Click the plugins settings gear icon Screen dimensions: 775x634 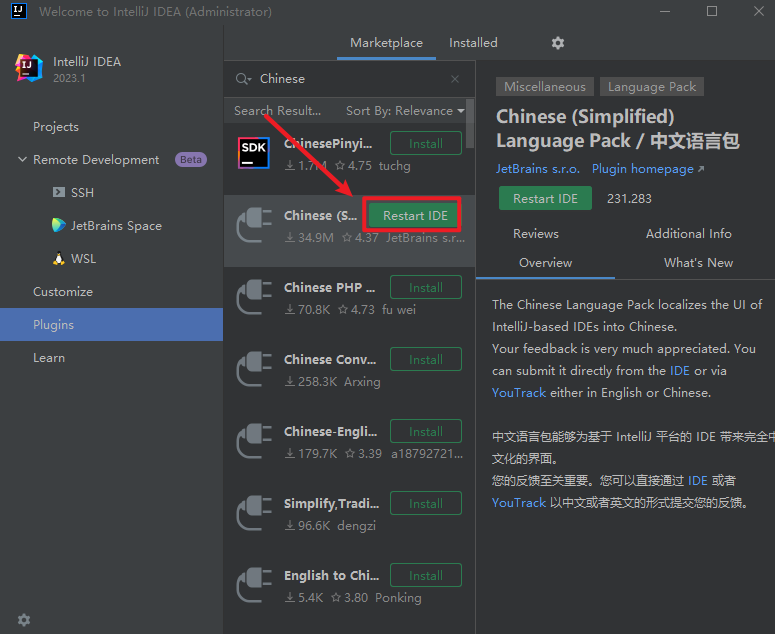[x=558, y=43]
